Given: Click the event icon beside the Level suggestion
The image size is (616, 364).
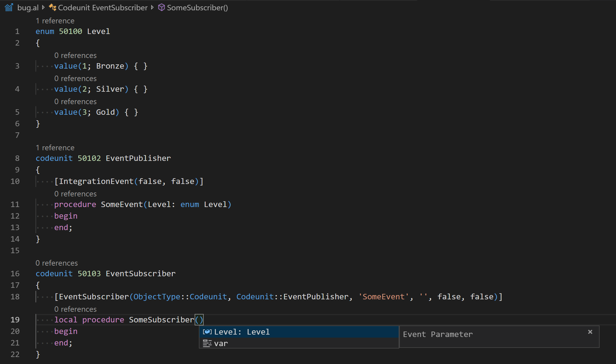Looking at the screenshot, I should pyautogui.click(x=207, y=332).
